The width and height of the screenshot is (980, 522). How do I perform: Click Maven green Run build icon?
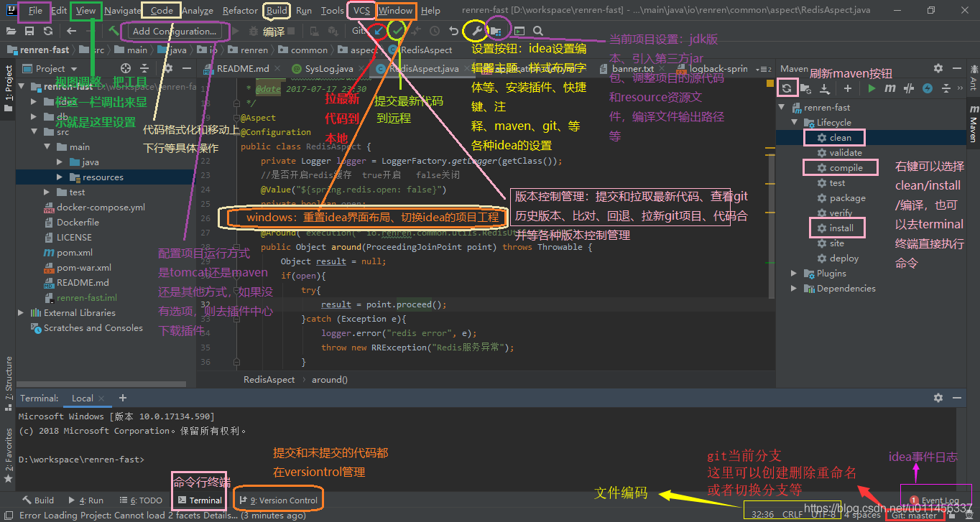point(872,88)
